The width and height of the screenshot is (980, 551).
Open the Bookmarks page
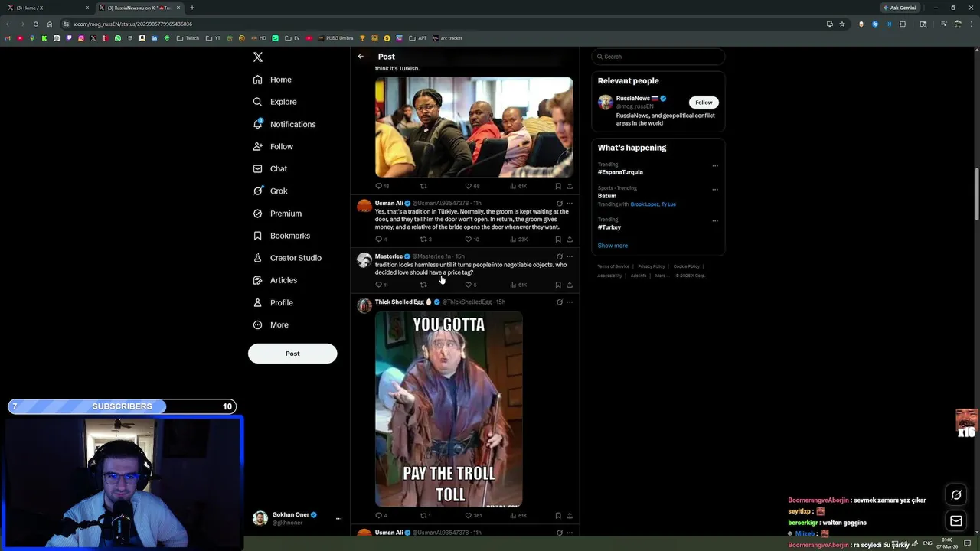[x=281, y=236]
